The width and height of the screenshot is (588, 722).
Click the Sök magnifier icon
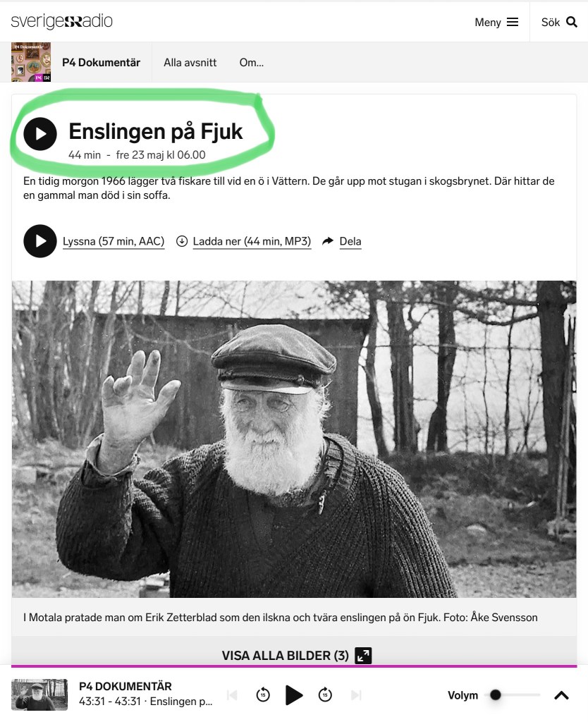pos(571,22)
